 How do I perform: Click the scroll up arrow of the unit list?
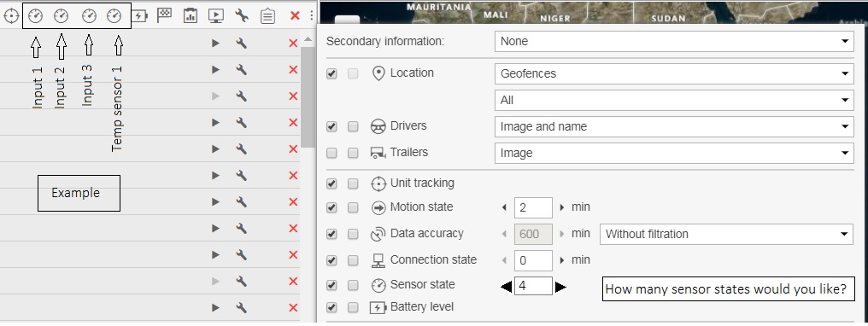tap(308, 40)
